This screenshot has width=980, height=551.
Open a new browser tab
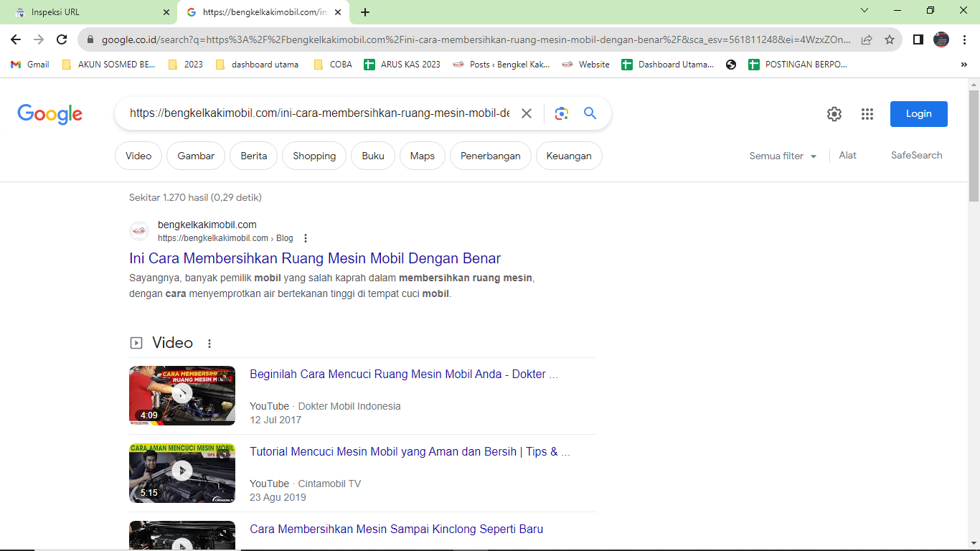(x=365, y=12)
